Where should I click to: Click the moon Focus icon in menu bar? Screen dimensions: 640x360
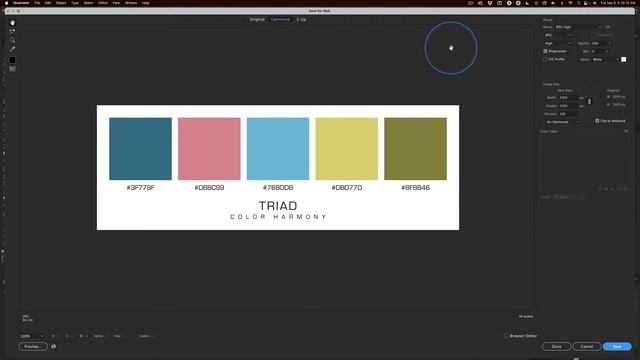pos(527,3)
